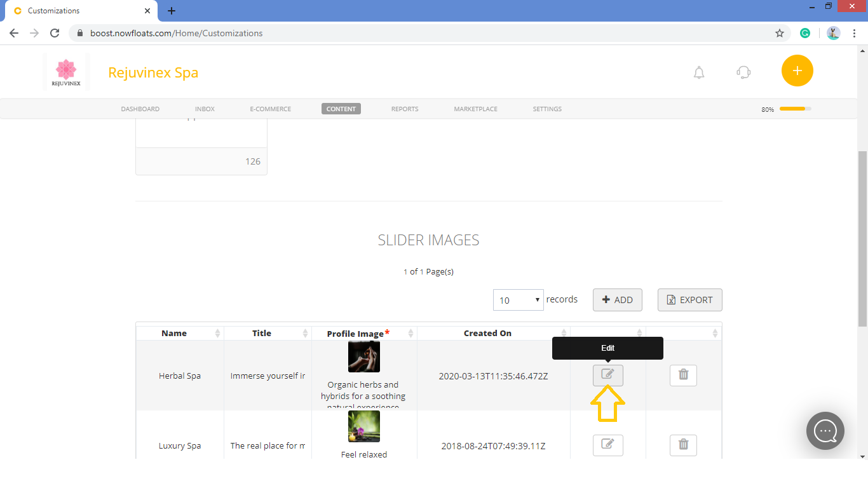Click the Rejuvinex logo
The height and width of the screenshot is (488, 868).
[x=66, y=72]
